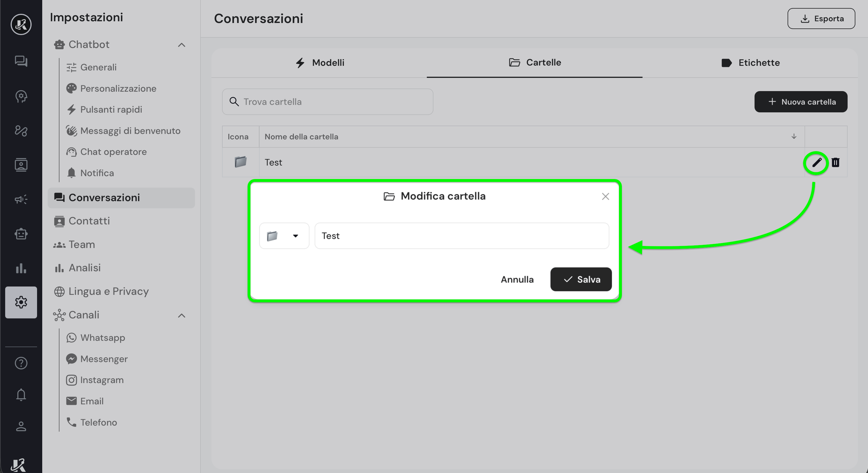868x473 pixels.
Task: Open the bell notifications rail icon
Action: tap(21, 395)
